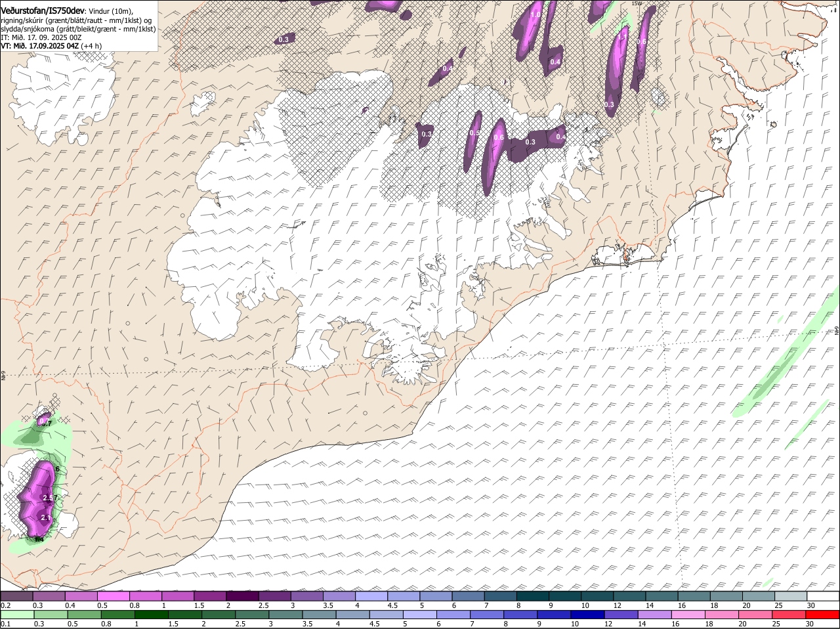Pick the upper legend swatch between 0.2 and 0.3
The image size is (840, 629).
[x=16, y=596]
